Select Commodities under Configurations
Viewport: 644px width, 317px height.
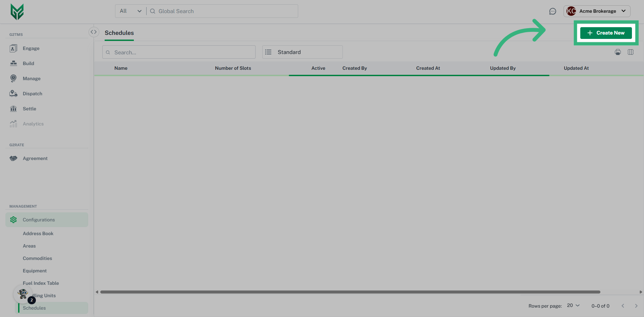(x=37, y=258)
